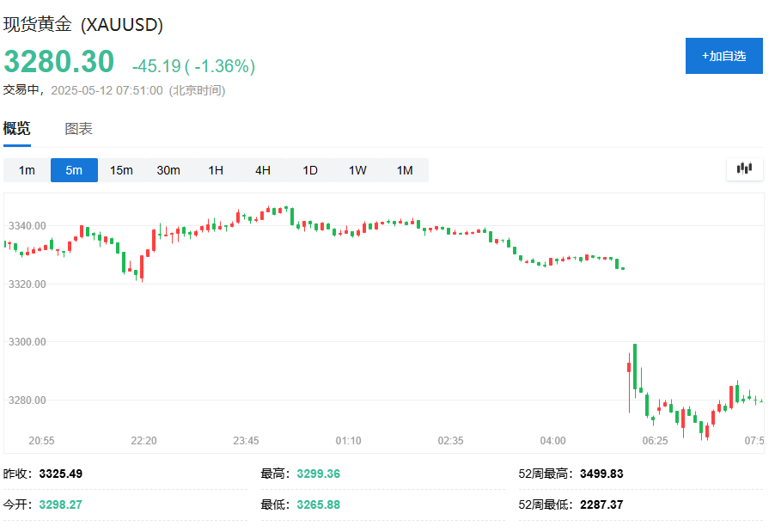Image resolution: width=775 pixels, height=532 pixels.
Task: Select the 5m timeframe
Action: pyautogui.click(x=74, y=170)
